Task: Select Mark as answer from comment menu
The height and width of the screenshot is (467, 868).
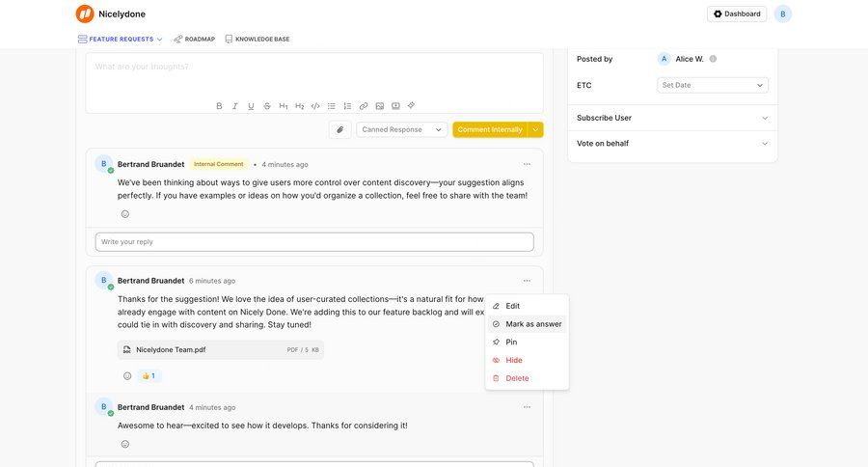Action: tap(527, 324)
